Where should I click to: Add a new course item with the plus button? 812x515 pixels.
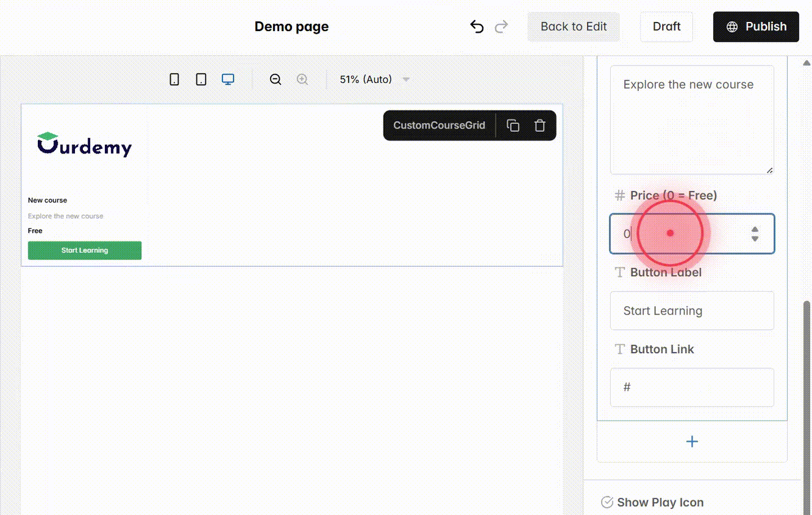click(x=692, y=442)
